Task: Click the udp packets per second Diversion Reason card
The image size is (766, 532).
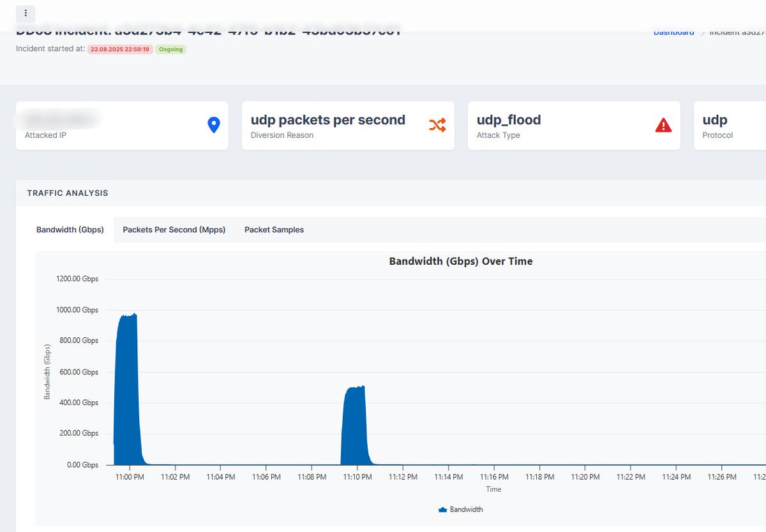Action: pos(348,125)
